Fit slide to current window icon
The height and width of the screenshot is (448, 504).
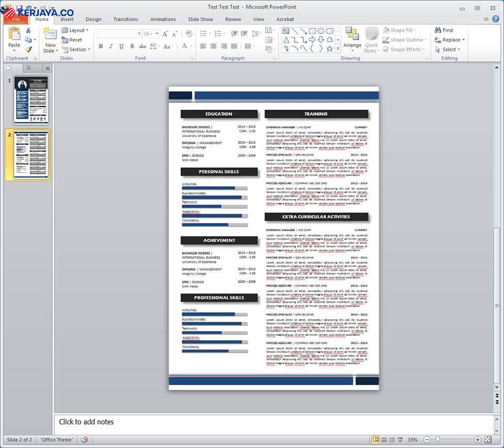[x=488, y=440]
